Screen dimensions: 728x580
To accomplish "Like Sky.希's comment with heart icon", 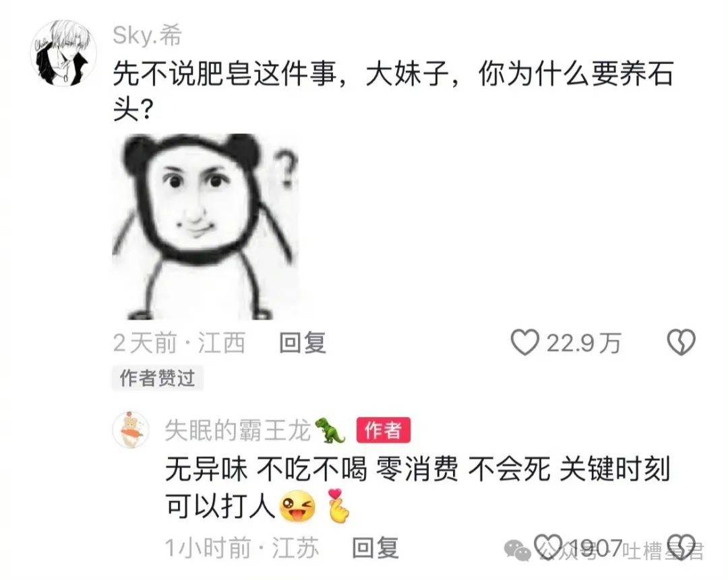I will pyautogui.click(x=525, y=342).
